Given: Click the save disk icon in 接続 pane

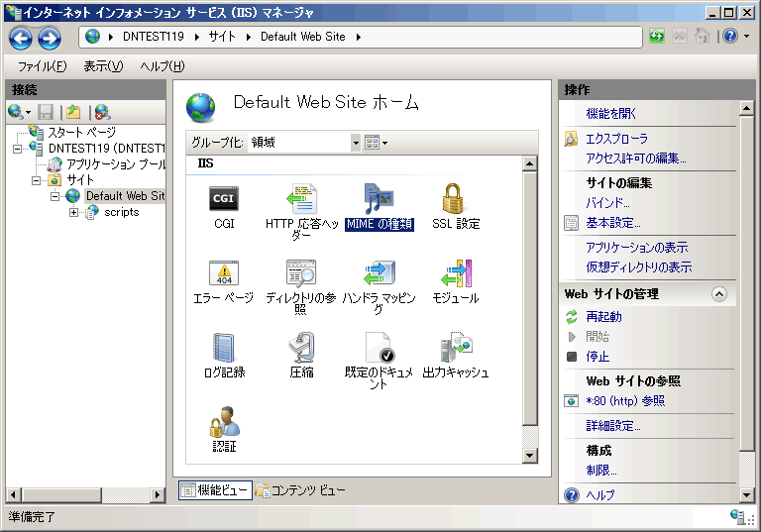Looking at the screenshot, I should tap(46, 112).
